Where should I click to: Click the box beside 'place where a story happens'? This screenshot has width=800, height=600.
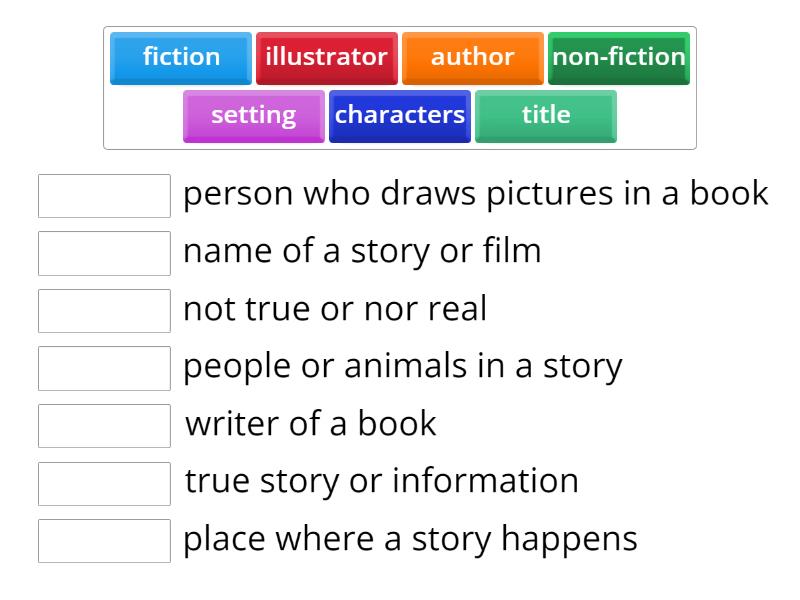click(105, 538)
